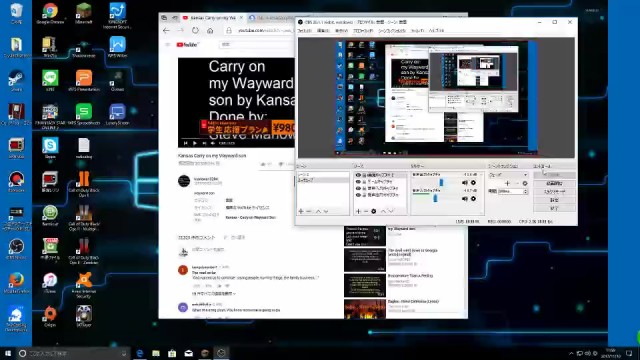Click the Settings button in OBS controls
The width and height of the screenshot is (640, 360).
click(x=554, y=200)
